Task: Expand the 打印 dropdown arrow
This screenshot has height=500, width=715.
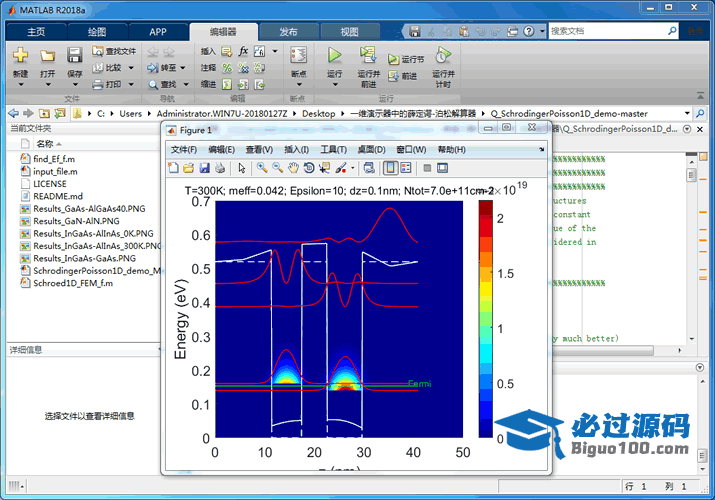Action: click(131, 84)
